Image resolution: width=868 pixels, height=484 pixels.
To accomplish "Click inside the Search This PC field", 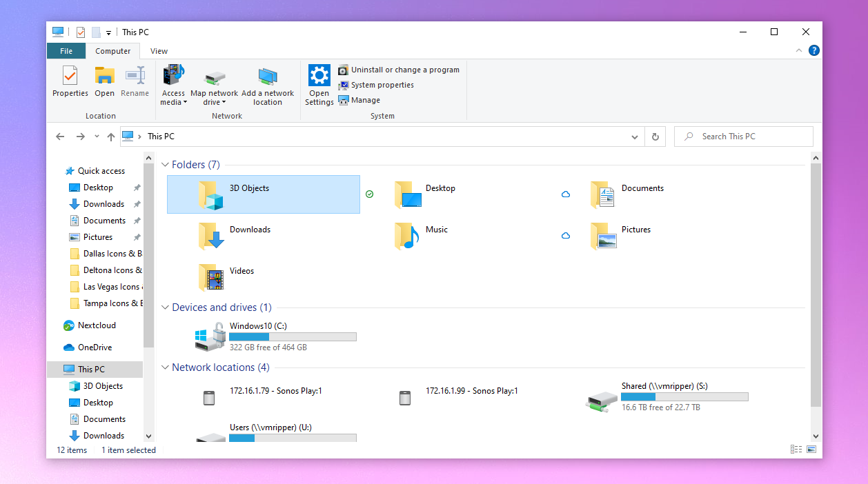I will click(743, 136).
